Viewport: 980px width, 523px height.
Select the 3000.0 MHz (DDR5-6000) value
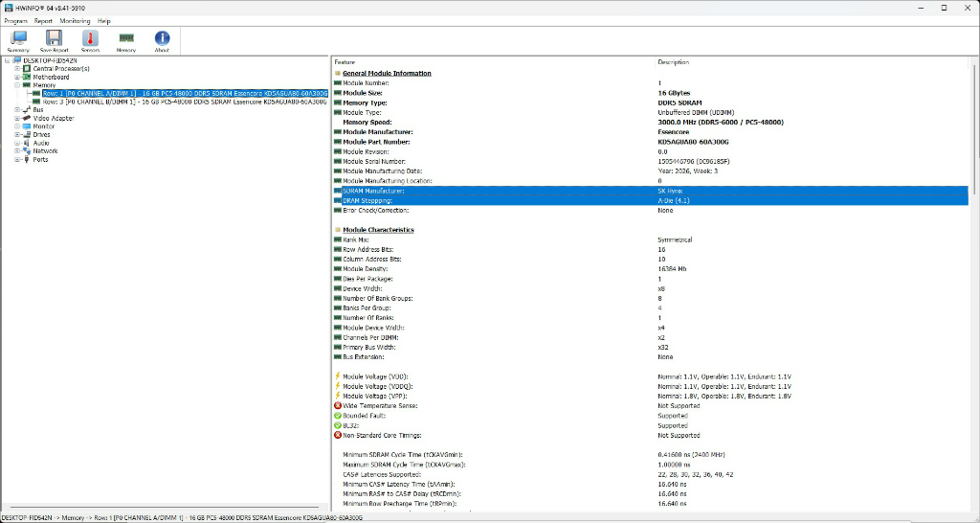(x=721, y=122)
